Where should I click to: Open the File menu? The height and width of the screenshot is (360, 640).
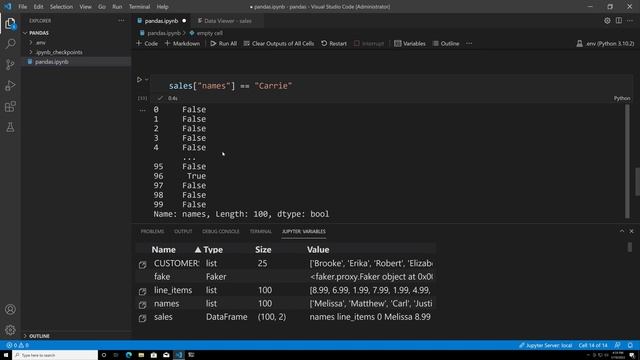point(22,7)
